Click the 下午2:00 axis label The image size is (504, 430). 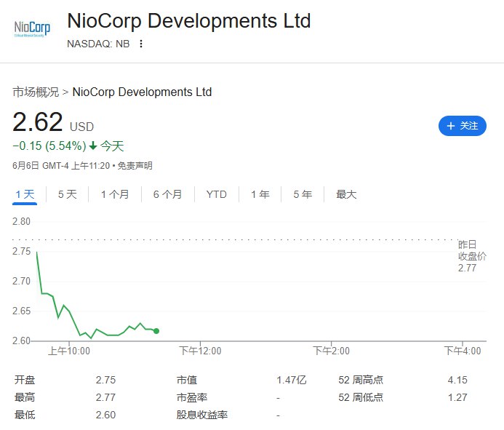point(332,351)
